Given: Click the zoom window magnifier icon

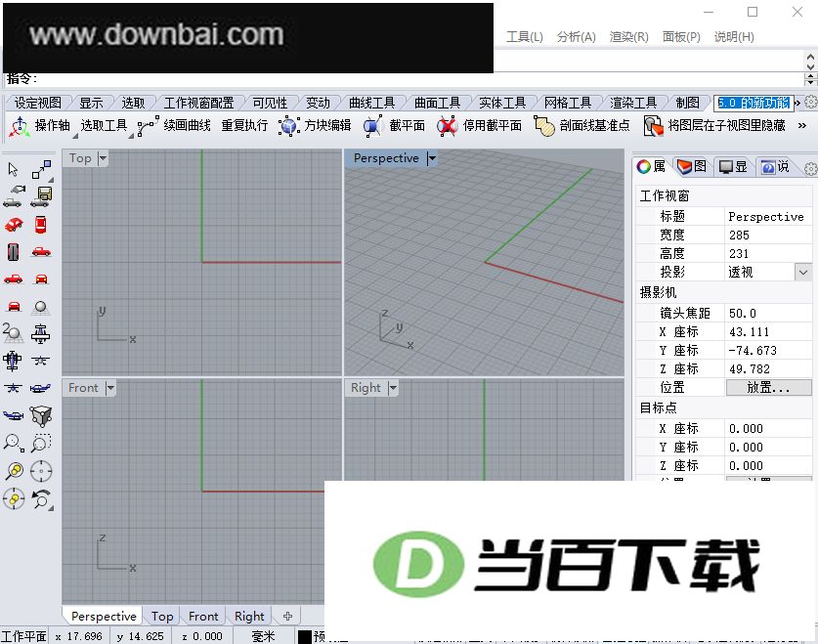Looking at the screenshot, I should pyautogui.click(x=41, y=443).
